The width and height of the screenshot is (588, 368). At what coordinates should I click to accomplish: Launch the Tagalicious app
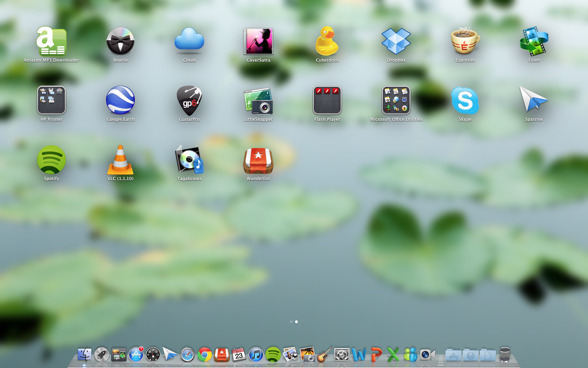[189, 160]
